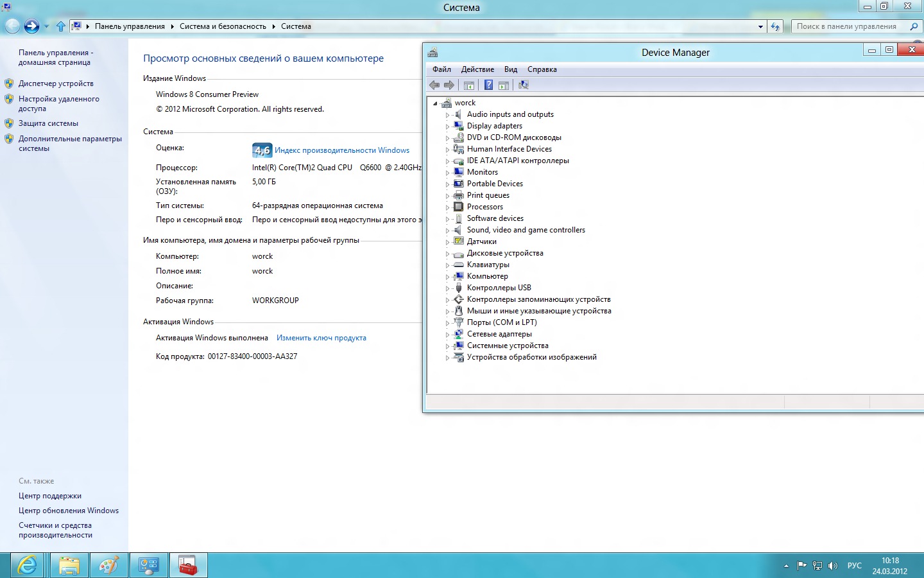Click Панель управления in the breadcrumb
This screenshot has width=924, height=578.
click(130, 26)
